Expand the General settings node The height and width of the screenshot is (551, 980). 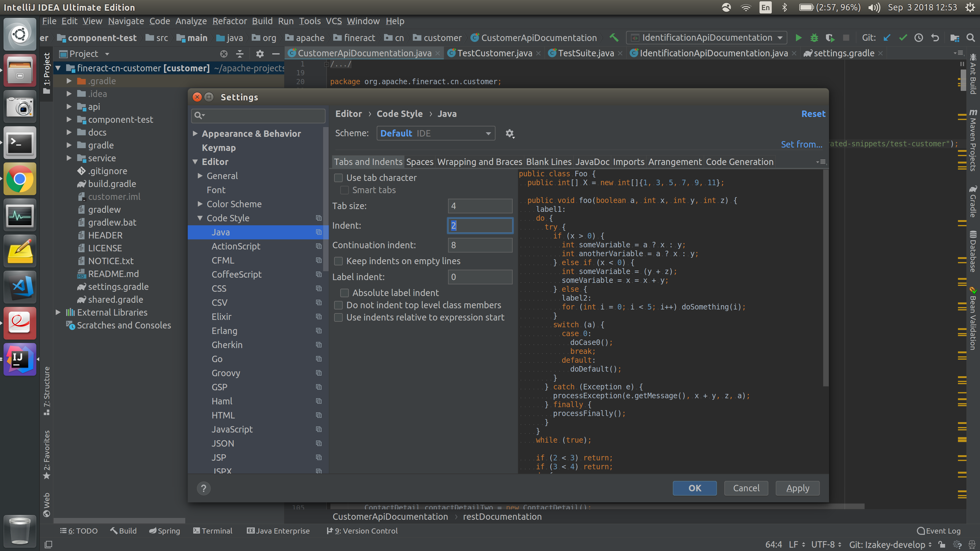200,176
